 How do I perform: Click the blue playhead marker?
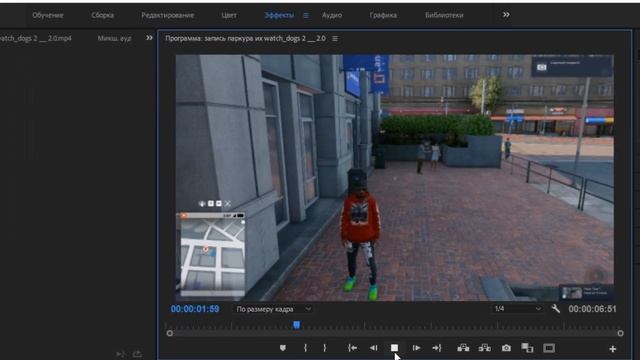click(297, 325)
